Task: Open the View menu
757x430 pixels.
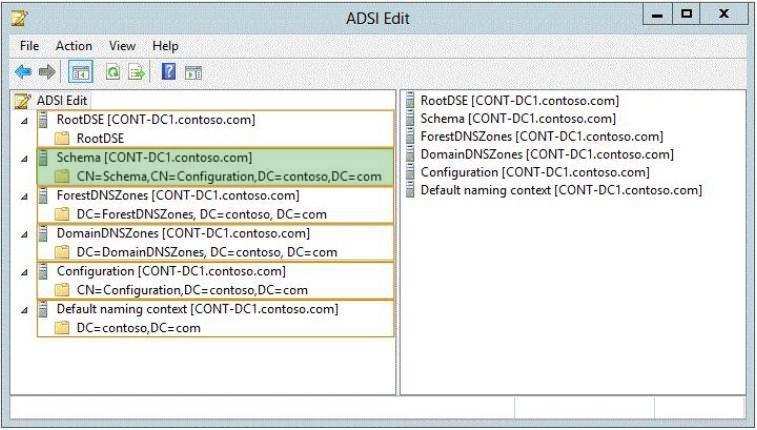Action: pos(122,46)
